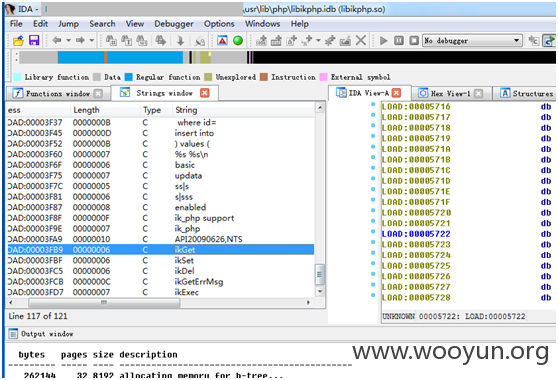The width and height of the screenshot is (558, 380).
Task: Select the 'ikGetErrMsg' string row
Action: pyautogui.click(x=160, y=282)
